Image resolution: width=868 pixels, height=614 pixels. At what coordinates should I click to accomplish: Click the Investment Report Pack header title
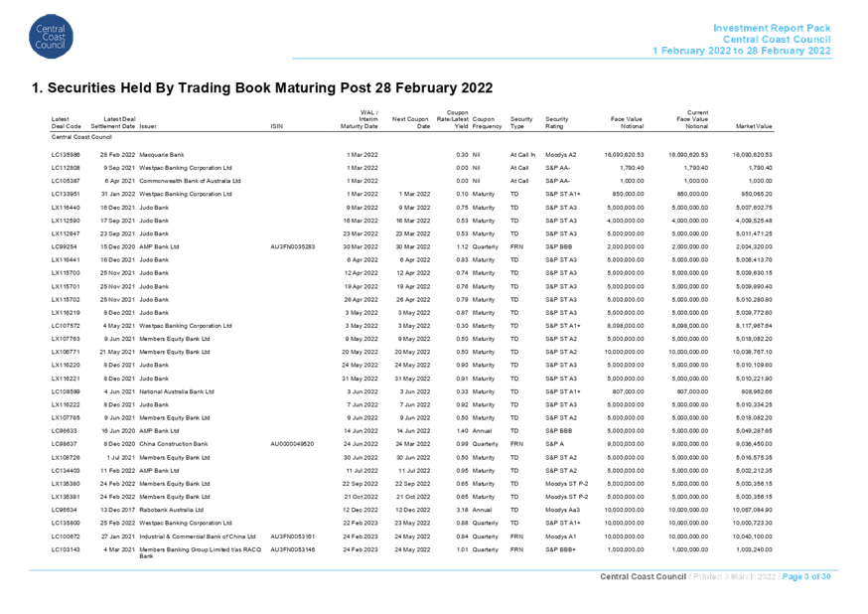773,28
